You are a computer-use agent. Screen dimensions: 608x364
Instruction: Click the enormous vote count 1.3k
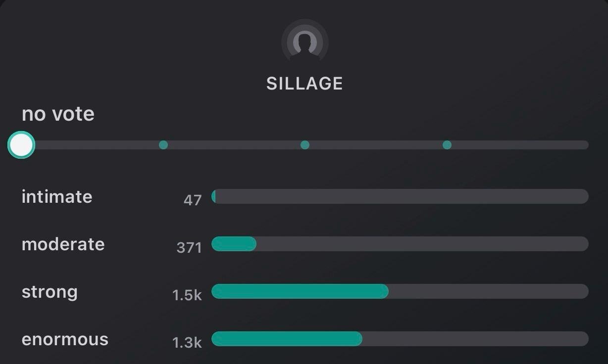coord(187,342)
